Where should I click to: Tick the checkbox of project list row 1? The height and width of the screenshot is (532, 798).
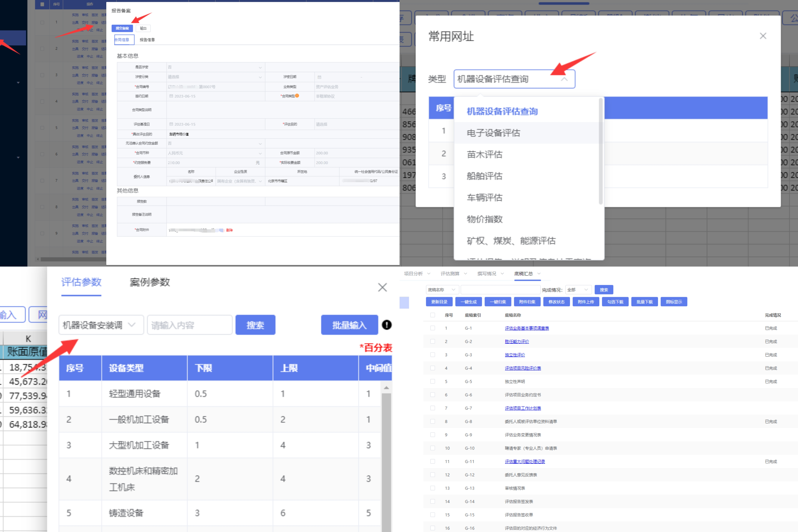click(x=42, y=22)
